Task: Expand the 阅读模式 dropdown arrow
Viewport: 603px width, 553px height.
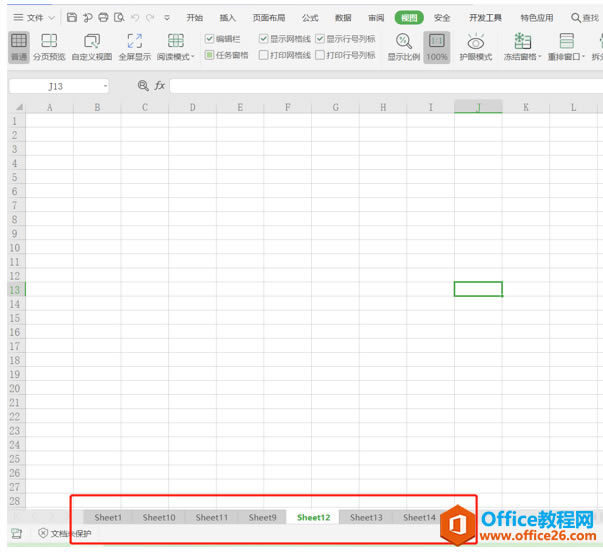Action: [x=193, y=57]
